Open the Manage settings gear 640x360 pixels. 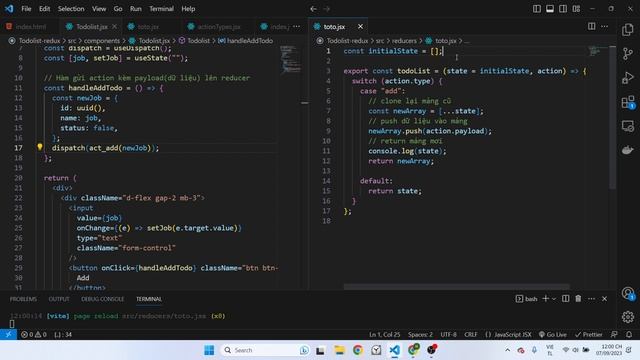click(x=628, y=317)
